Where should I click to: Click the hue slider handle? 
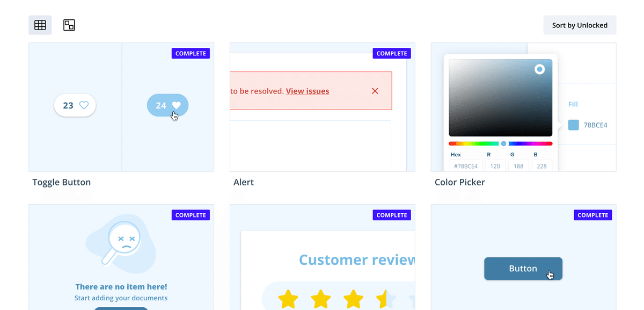click(503, 143)
